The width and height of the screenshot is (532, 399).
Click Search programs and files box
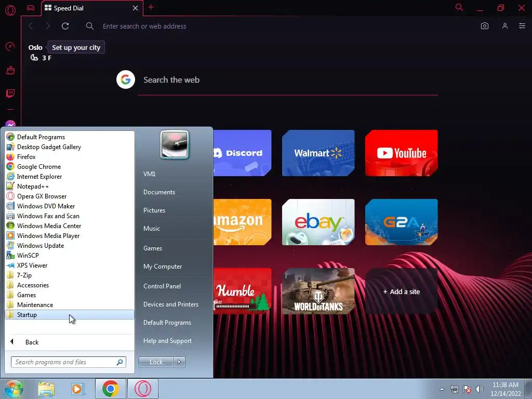68,362
